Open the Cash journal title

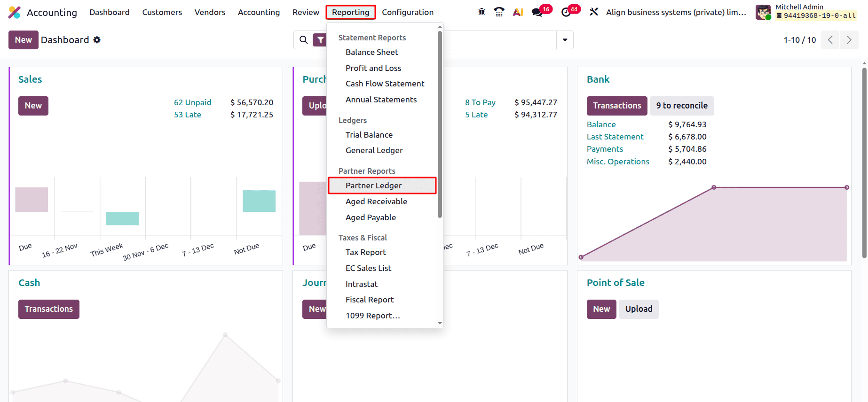[29, 283]
